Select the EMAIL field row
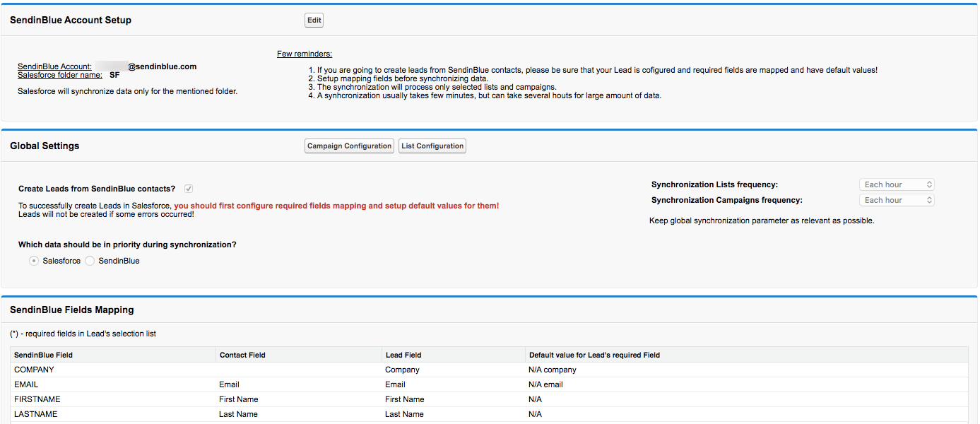Screen dimensions: 980x424 coord(26,384)
